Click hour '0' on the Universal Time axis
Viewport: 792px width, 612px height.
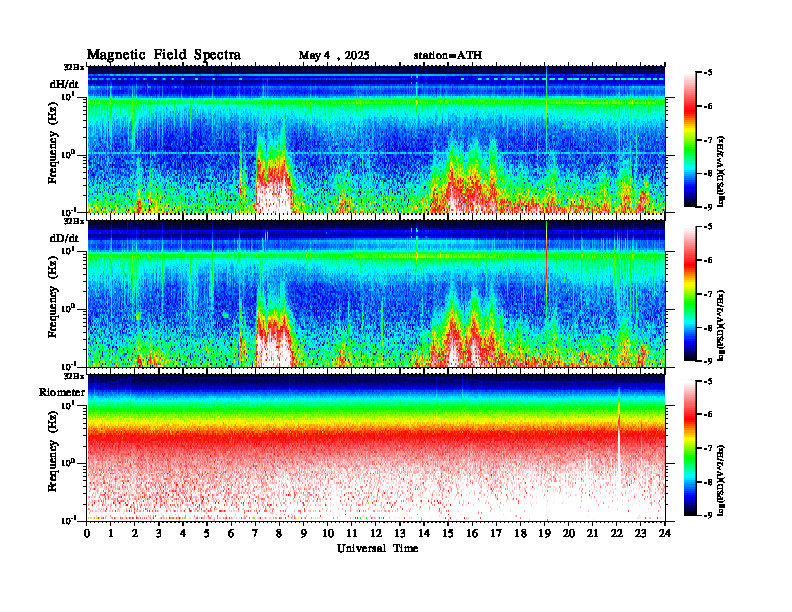(x=87, y=534)
